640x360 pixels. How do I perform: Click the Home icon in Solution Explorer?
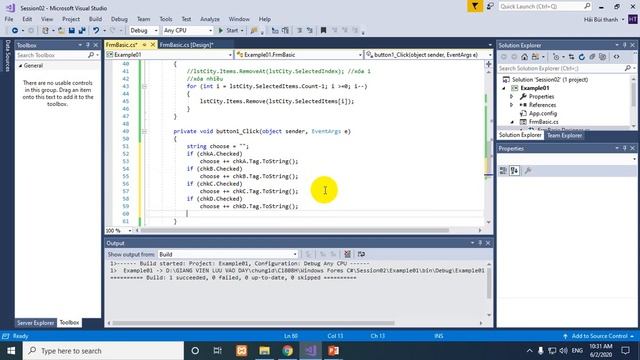(524, 57)
